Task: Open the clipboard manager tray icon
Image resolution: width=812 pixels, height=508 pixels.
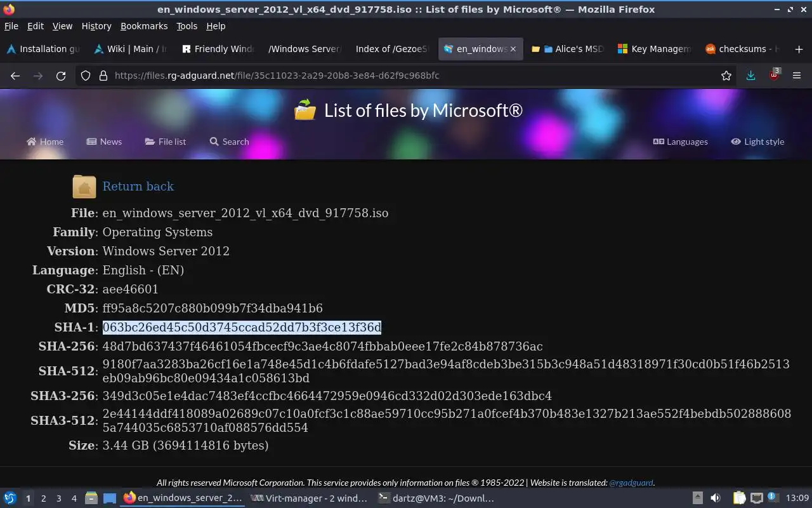Action: 739,498
